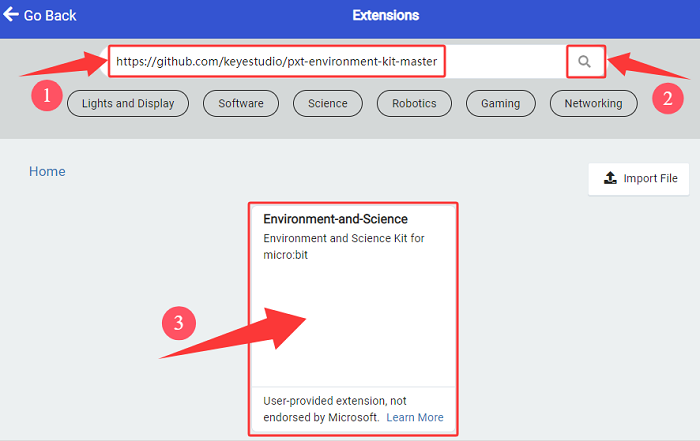This screenshot has width=700, height=441.
Task: Click the Go Back text
Action: pos(50,16)
